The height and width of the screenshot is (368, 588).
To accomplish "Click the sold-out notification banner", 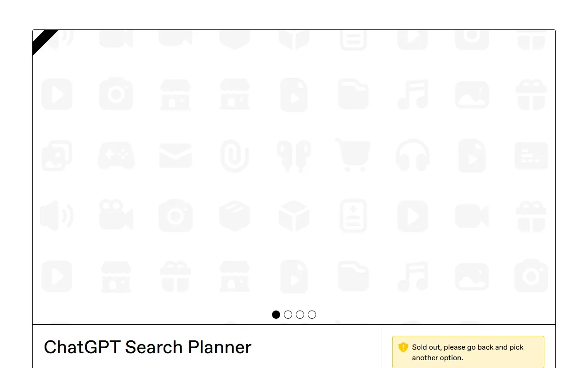I will click(468, 351).
